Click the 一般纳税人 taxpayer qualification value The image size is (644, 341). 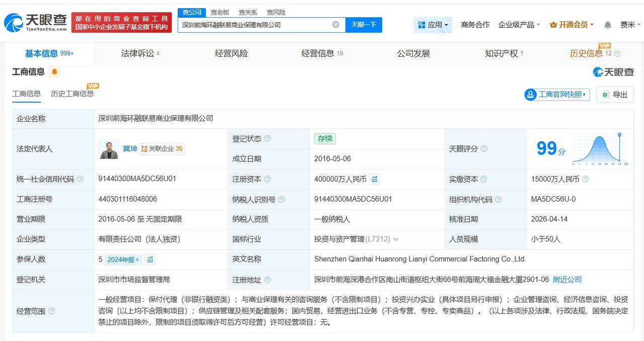(x=332, y=219)
